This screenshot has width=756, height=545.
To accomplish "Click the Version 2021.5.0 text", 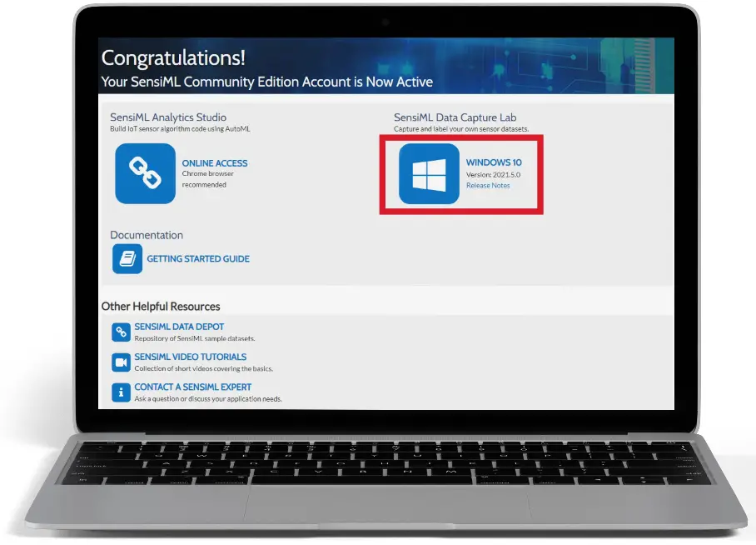I will pos(495,175).
